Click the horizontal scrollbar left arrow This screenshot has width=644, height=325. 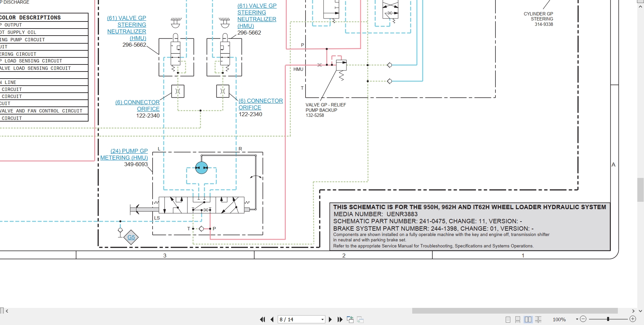coord(7,311)
